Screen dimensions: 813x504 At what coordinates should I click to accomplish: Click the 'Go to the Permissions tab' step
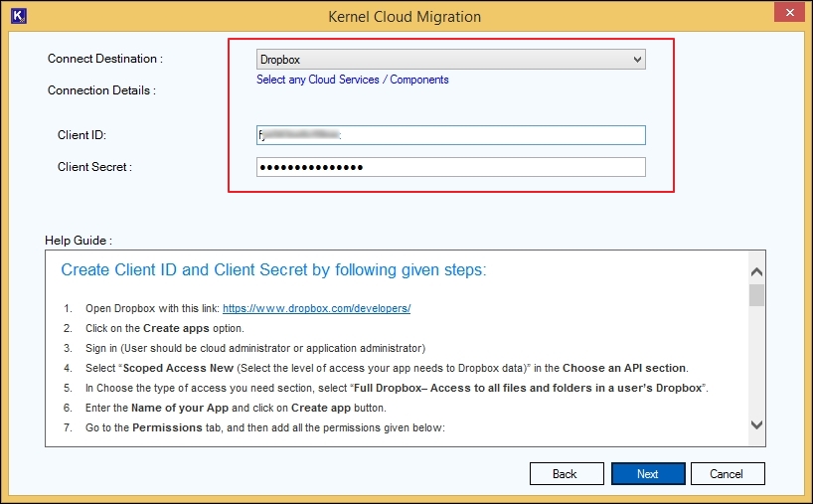265,427
